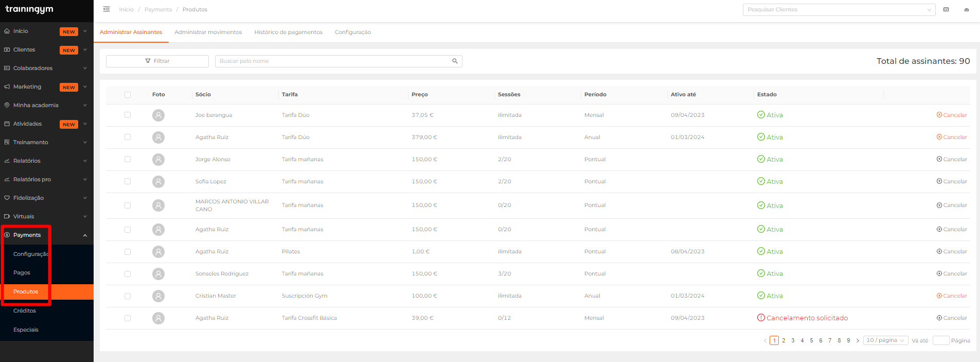
Task: Collapse the Payments menu chevron
Action: click(x=85, y=235)
